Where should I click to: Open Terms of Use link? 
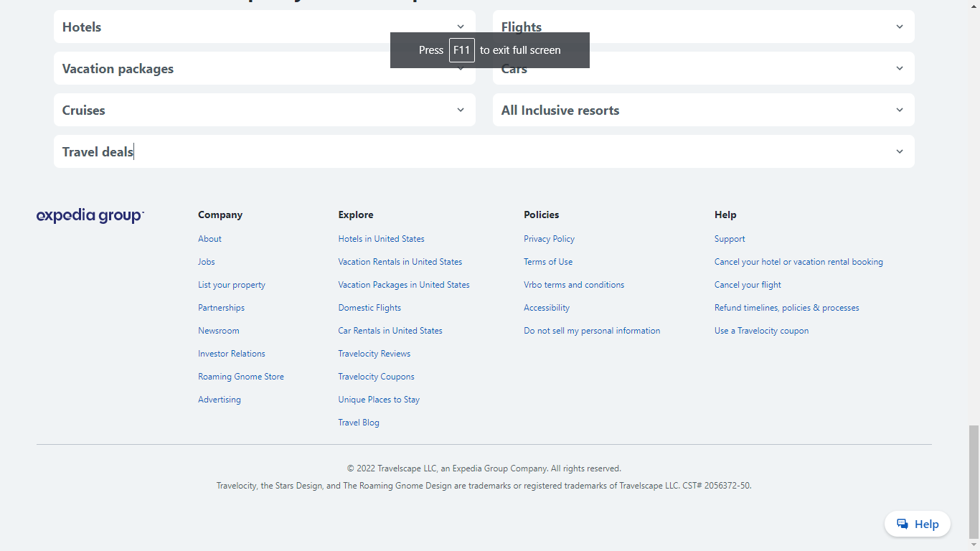(548, 262)
